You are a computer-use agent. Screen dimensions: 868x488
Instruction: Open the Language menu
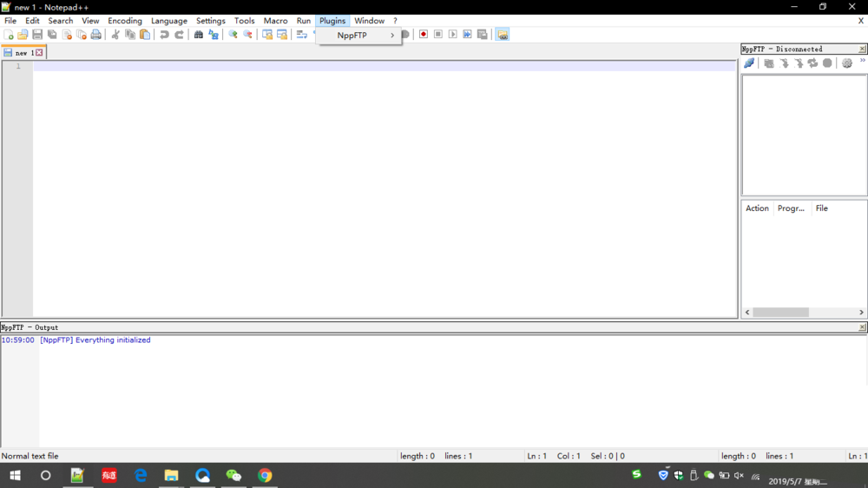point(169,21)
